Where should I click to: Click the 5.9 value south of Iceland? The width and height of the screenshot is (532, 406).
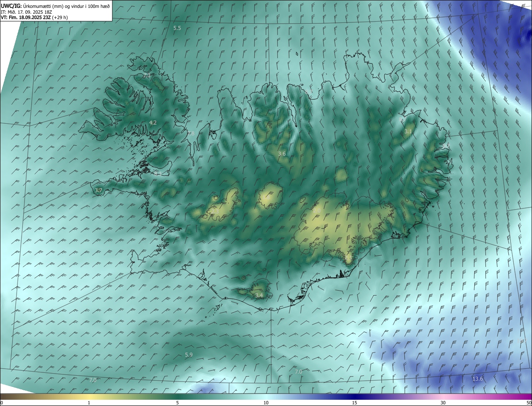pyautogui.click(x=189, y=355)
